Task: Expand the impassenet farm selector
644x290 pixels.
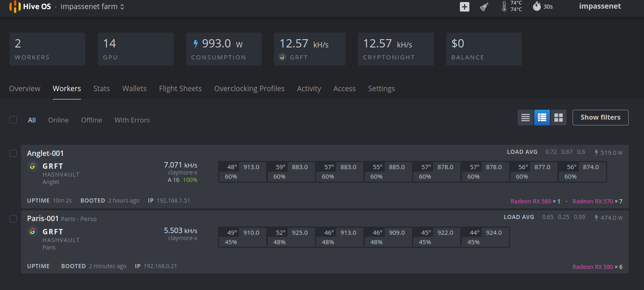Action: [x=92, y=7]
